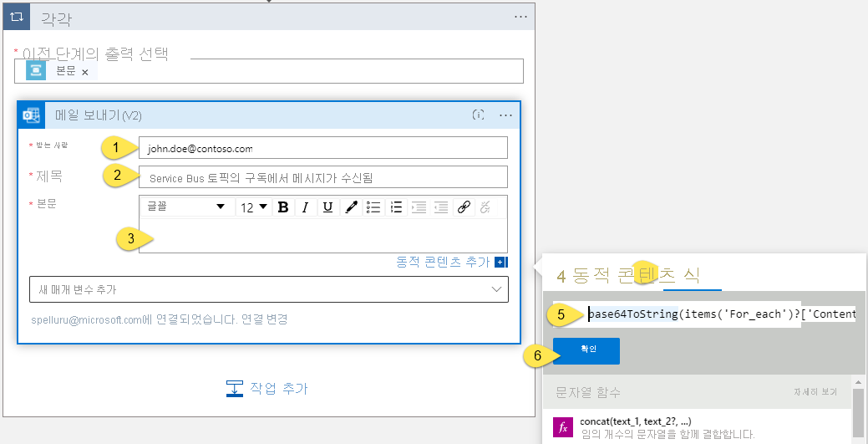This screenshot has width=868, height=444.
Task: Insert a bulleted list
Action: [x=373, y=207]
